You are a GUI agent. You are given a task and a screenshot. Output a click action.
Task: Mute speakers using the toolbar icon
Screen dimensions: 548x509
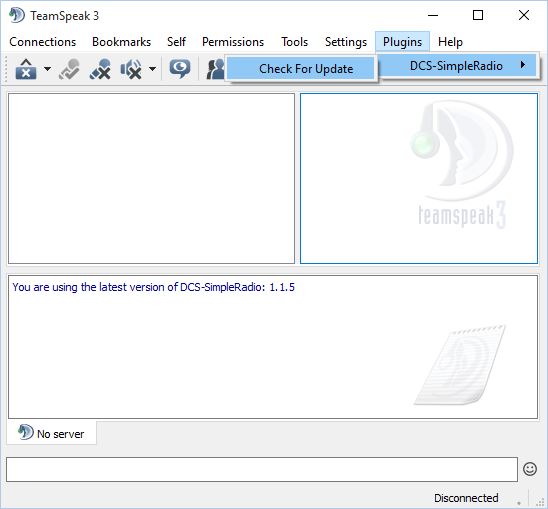(131, 69)
